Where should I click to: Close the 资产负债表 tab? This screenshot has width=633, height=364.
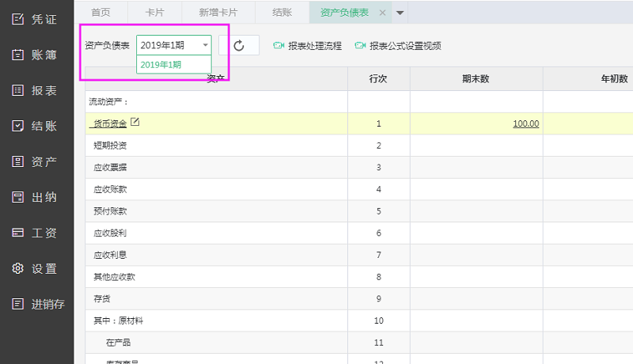(383, 13)
